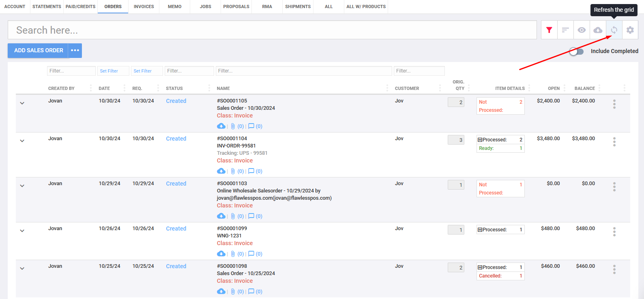Switch to the ACCOUNT tab
The width and height of the screenshot is (644, 299).
click(x=15, y=6)
